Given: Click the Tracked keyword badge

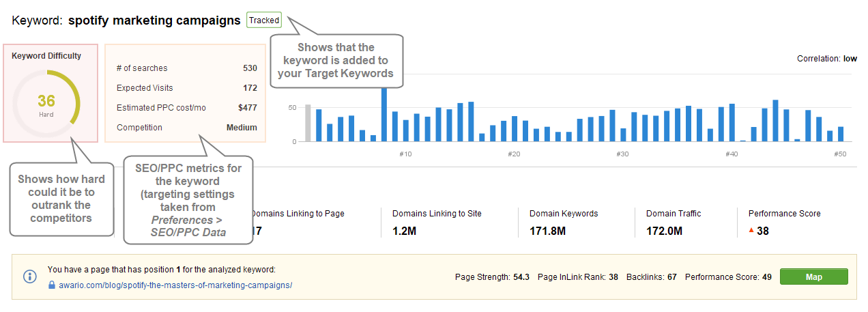Looking at the screenshot, I should 263,20.
